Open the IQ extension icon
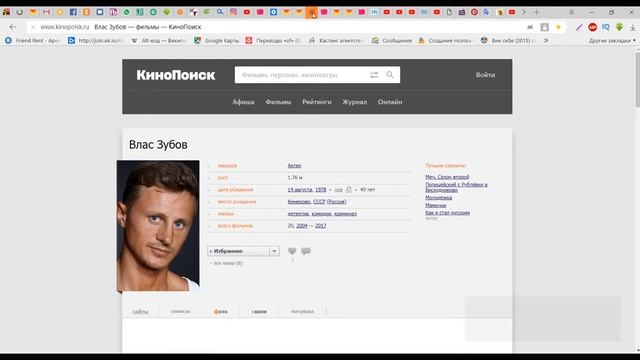Screen dimensions: 640x360 pyautogui.click(x=606, y=27)
